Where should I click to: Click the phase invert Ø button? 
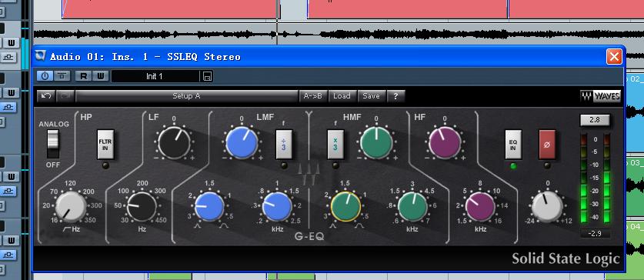[547, 145]
